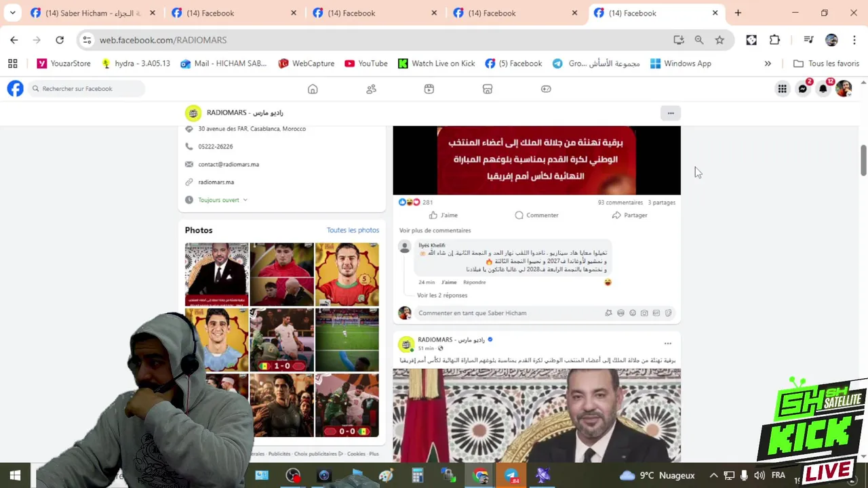This screenshot has height=488, width=868.
Task: Switch to the fourth Facebook tab
Action: 515,13
